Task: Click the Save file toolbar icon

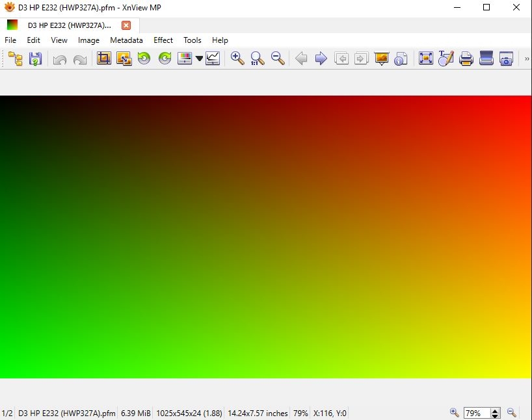Action: coord(35,59)
